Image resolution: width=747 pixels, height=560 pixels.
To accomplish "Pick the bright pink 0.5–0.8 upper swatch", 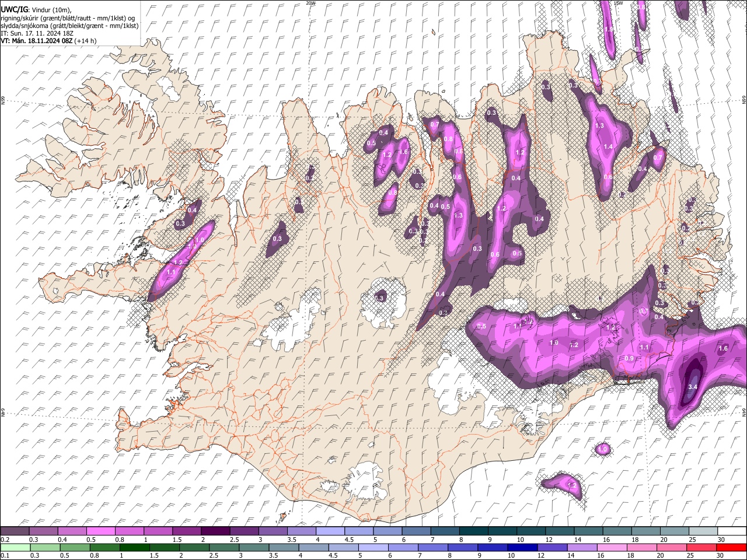I will click(100, 531).
